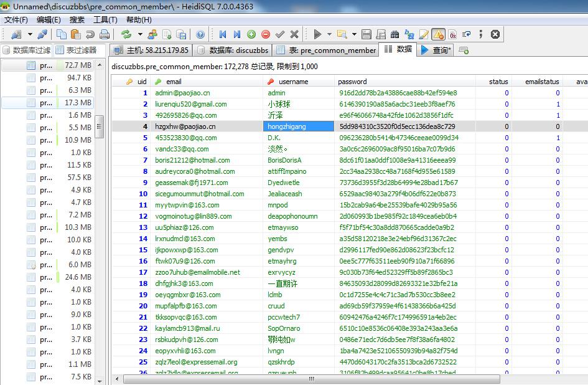Click the export database as SQL icon
588x385 pixels.
click(x=167, y=34)
